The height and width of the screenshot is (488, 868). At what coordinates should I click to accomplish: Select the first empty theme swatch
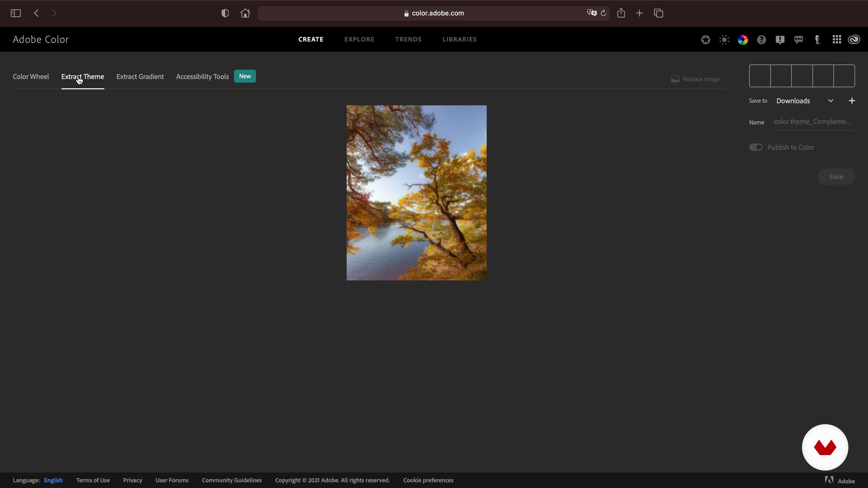click(760, 76)
